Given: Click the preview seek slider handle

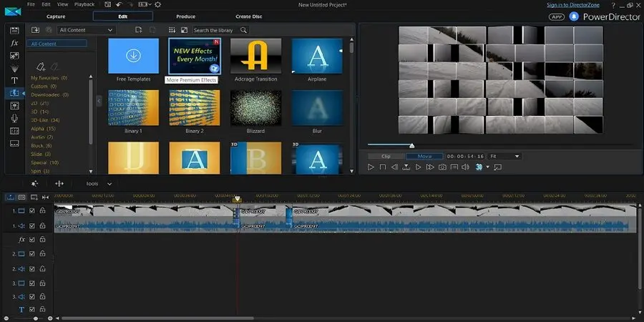Looking at the screenshot, I should (x=411, y=146).
